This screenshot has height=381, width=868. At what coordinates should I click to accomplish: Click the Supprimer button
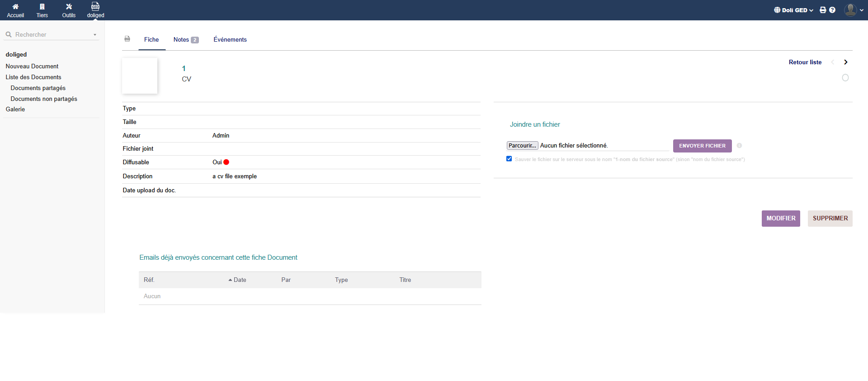[830, 219]
